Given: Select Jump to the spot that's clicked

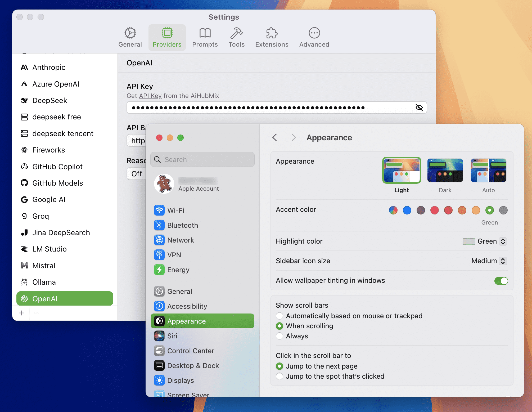Looking at the screenshot, I should pyautogui.click(x=279, y=376).
